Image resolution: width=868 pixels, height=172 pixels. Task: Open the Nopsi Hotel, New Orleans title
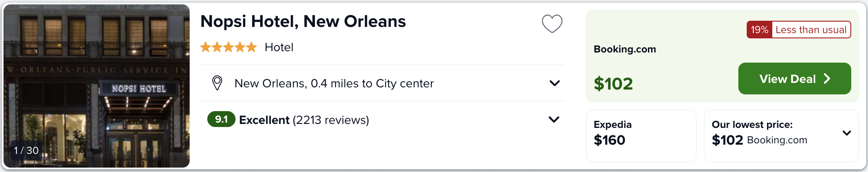point(303,21)
